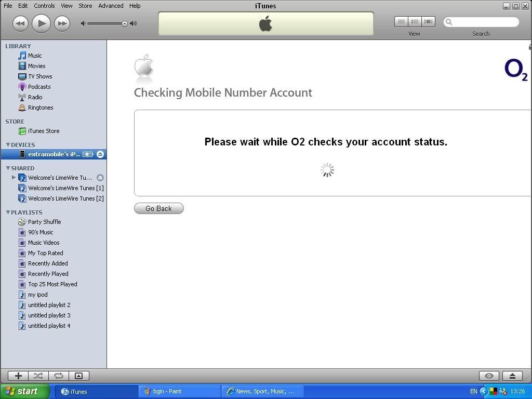The height and width of the screenshot is (399, 532).
Task: Switch to iTunes in the taskbar
Action: (96, 392)
